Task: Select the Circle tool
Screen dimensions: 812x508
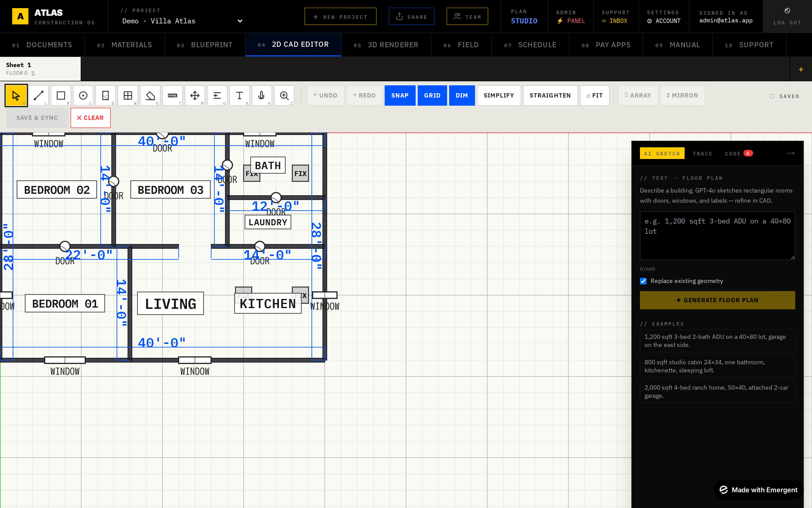Action: [83, 96]
